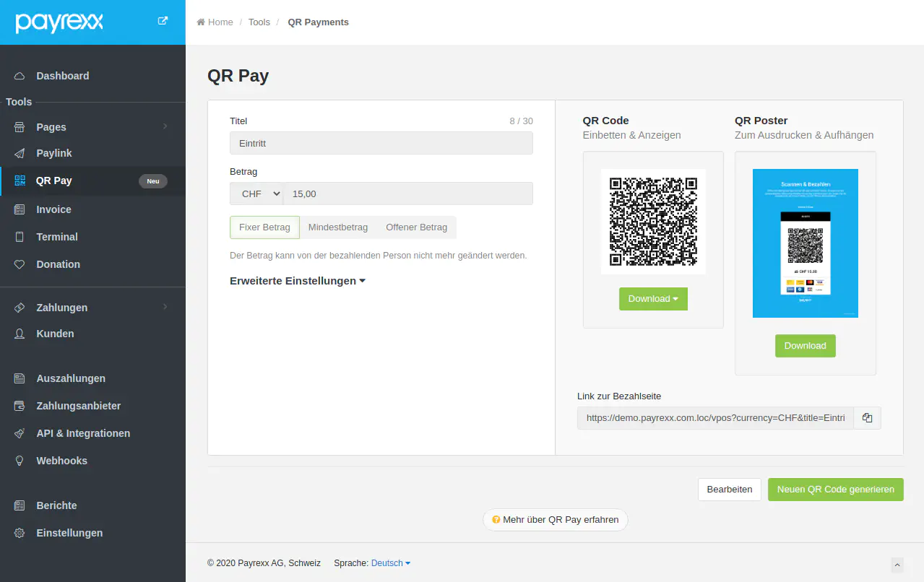This screenshot has width=924, height=582.
Task: Select the Fixer Betrag option
Action: [x=264, y=227]
